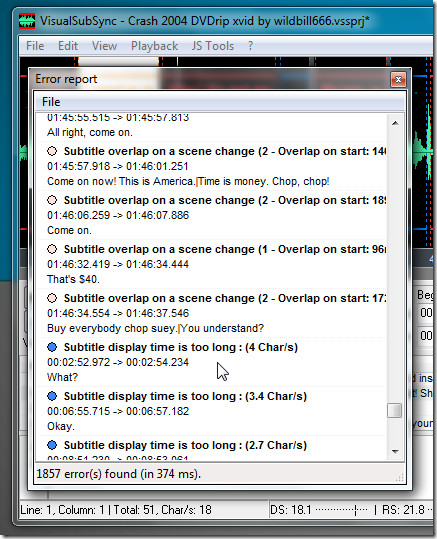437x539 pixels.
Task: Open the ? help menu
Action: tap(250, 46)
